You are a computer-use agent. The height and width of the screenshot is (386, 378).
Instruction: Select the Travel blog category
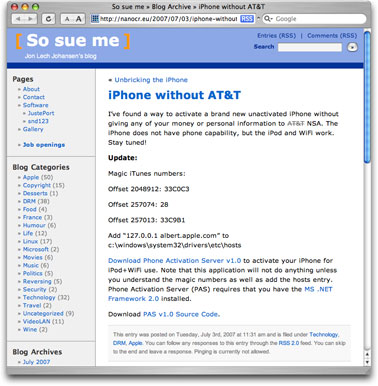(32, 305)
